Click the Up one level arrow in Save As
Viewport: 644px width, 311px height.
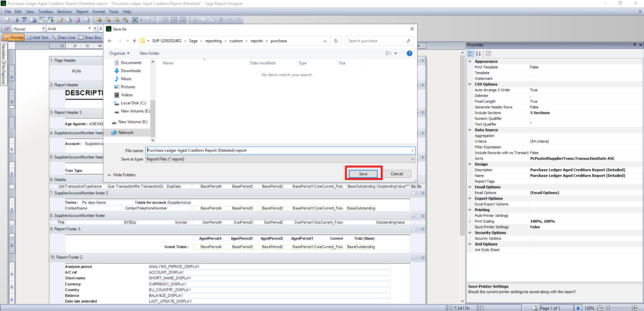tap(135, 41)
